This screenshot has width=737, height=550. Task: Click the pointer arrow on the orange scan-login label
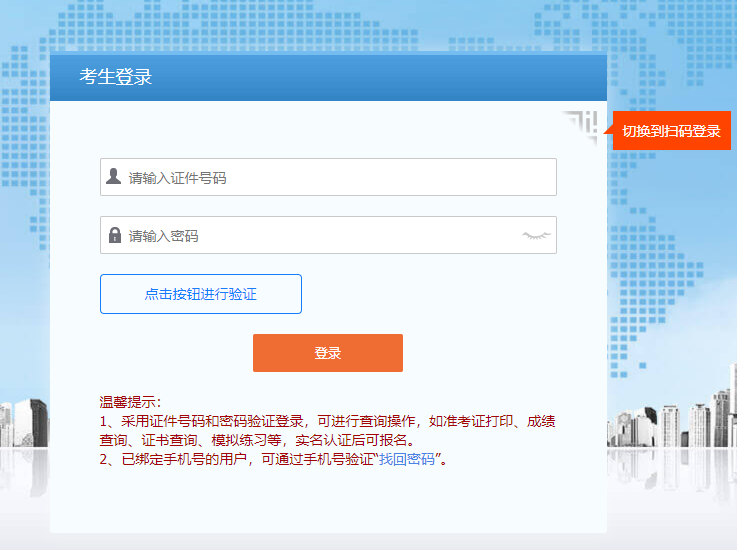pyautogui.click(x=607, y=131)
